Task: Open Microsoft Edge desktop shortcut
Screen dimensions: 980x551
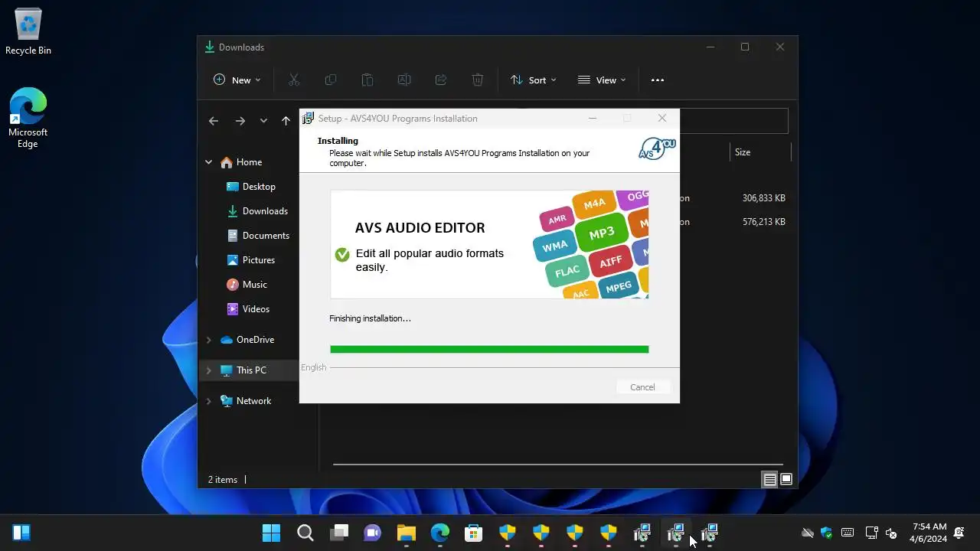Action: tap(28, 118)
